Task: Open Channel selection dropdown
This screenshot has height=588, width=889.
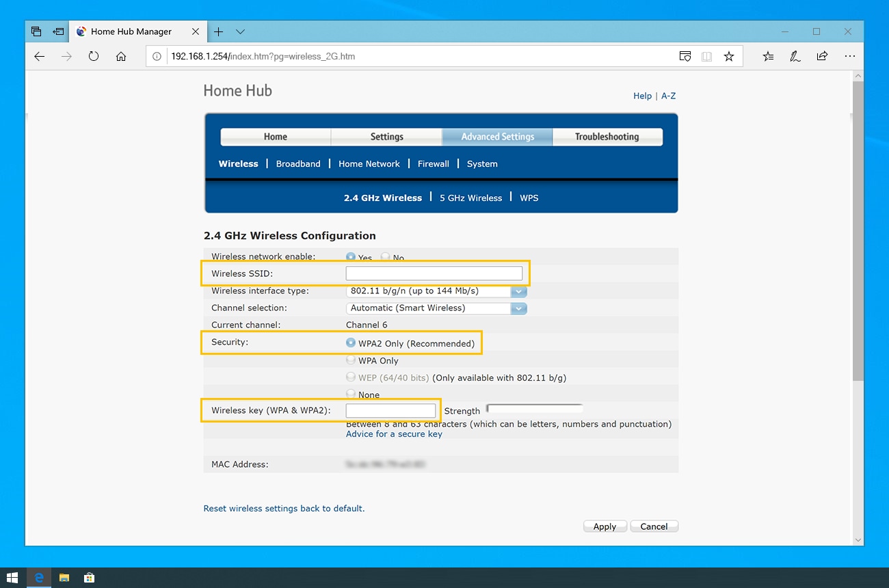Action: 436,308
